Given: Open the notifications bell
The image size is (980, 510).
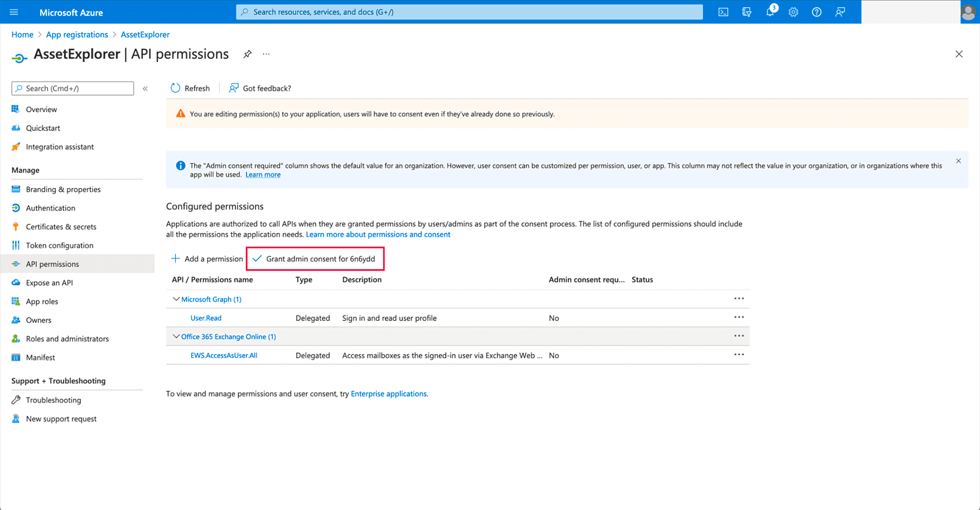Looking at the screenshot, I should (x=770, y=12).
